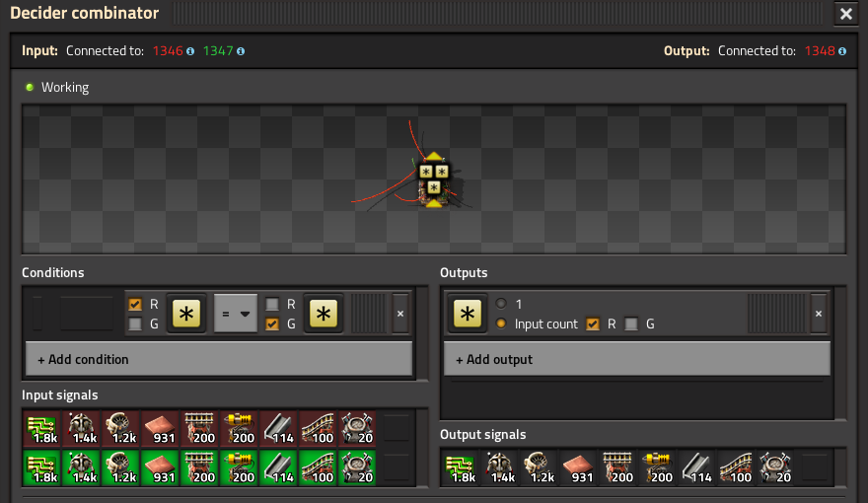This screenshot has width=868, height=503.
Task: Click the second condition's Everything signal slot
Action: [324, 314]
